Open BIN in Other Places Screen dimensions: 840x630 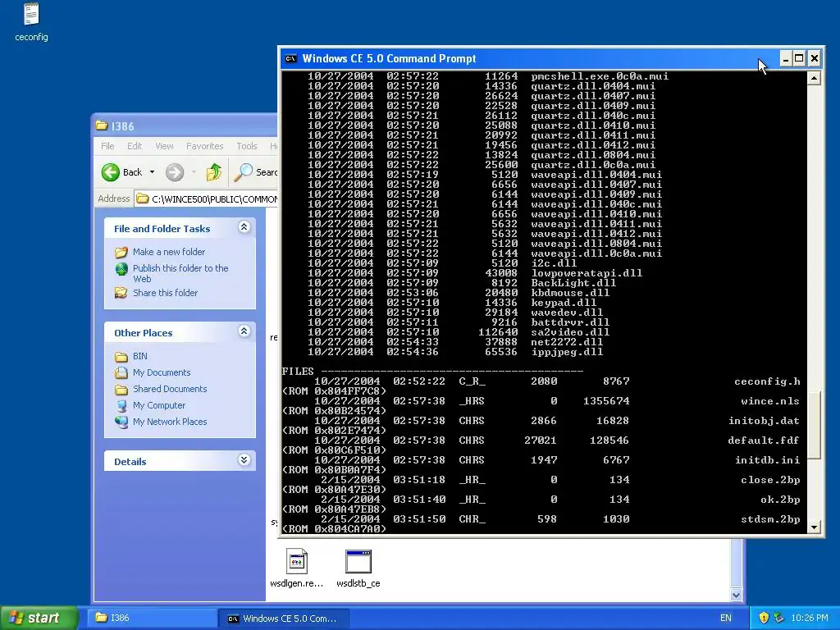(139, 356)
